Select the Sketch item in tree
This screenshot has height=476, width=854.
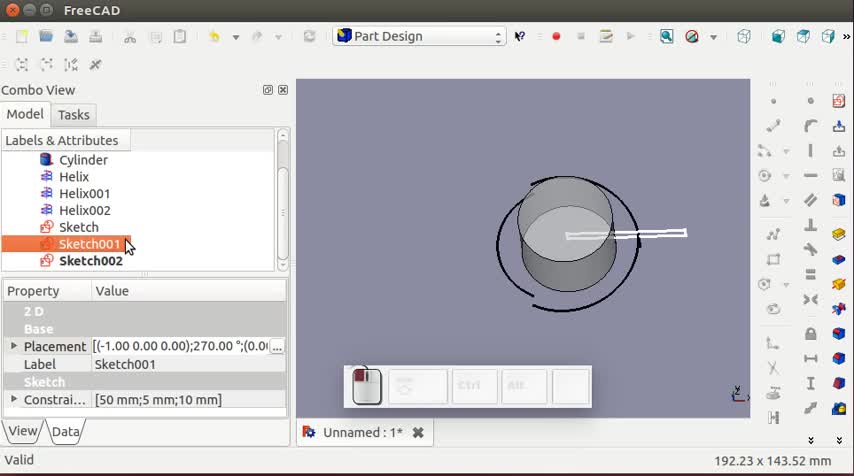[x=79, y=228]
